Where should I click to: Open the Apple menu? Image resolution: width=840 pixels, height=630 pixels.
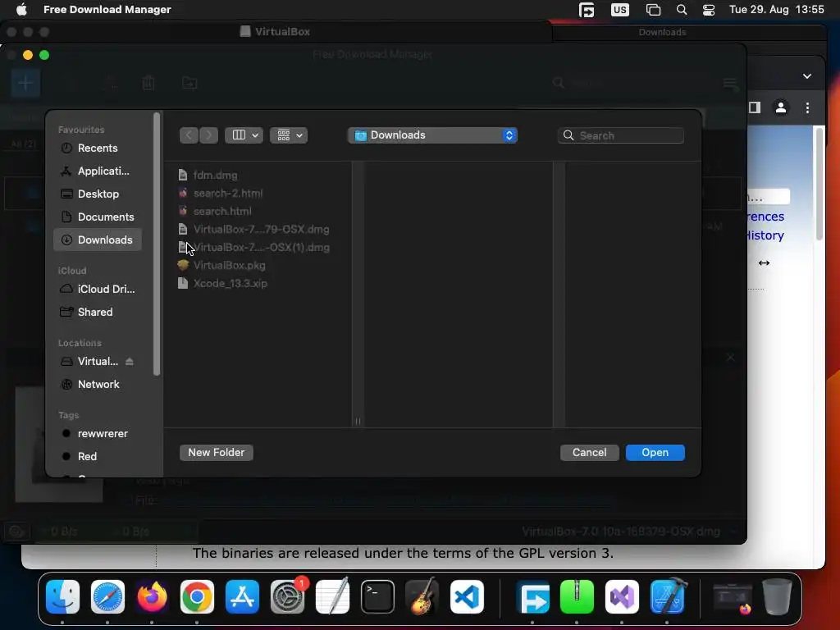21,10
